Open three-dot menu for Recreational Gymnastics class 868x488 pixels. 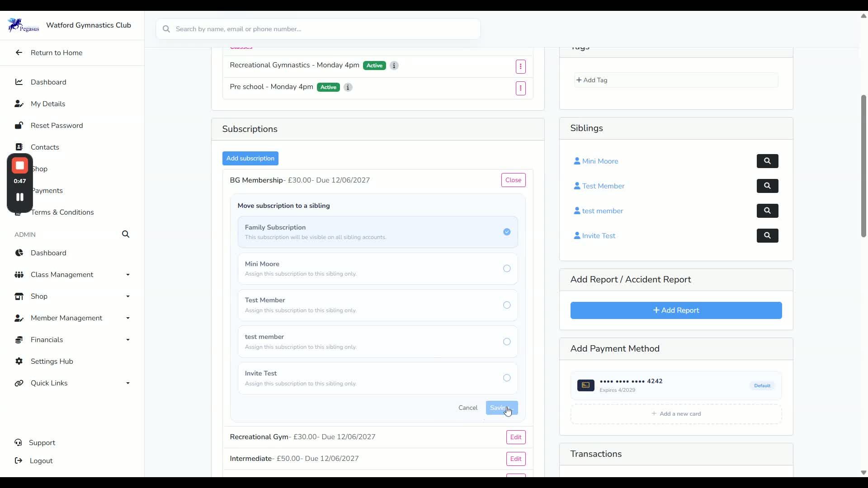point(520,66)
